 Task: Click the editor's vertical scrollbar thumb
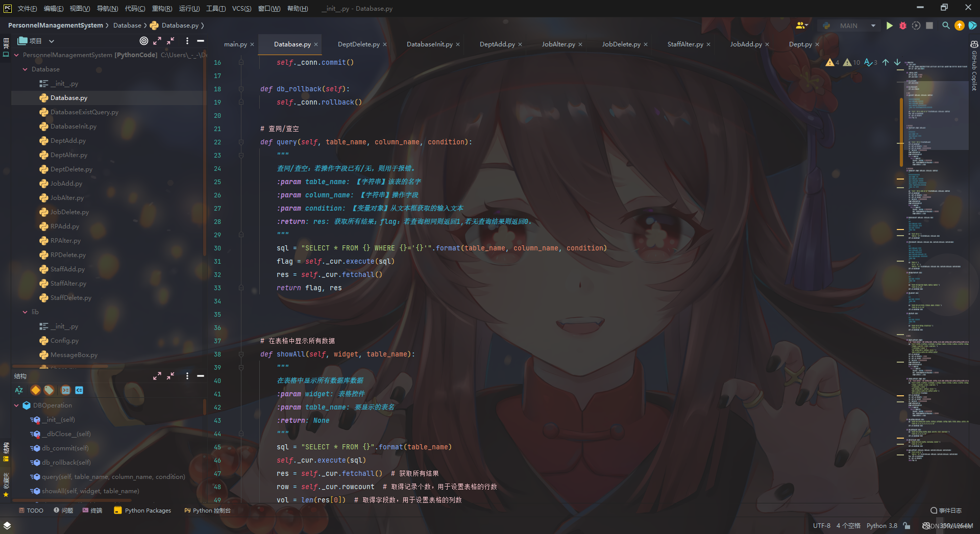click(901, 132)
